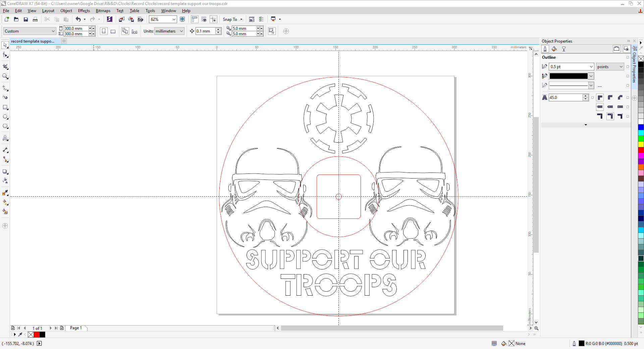The height and width of the screenshot is (349, 644).
Task: Set page orientation to portrait
Action: [104, 31]
